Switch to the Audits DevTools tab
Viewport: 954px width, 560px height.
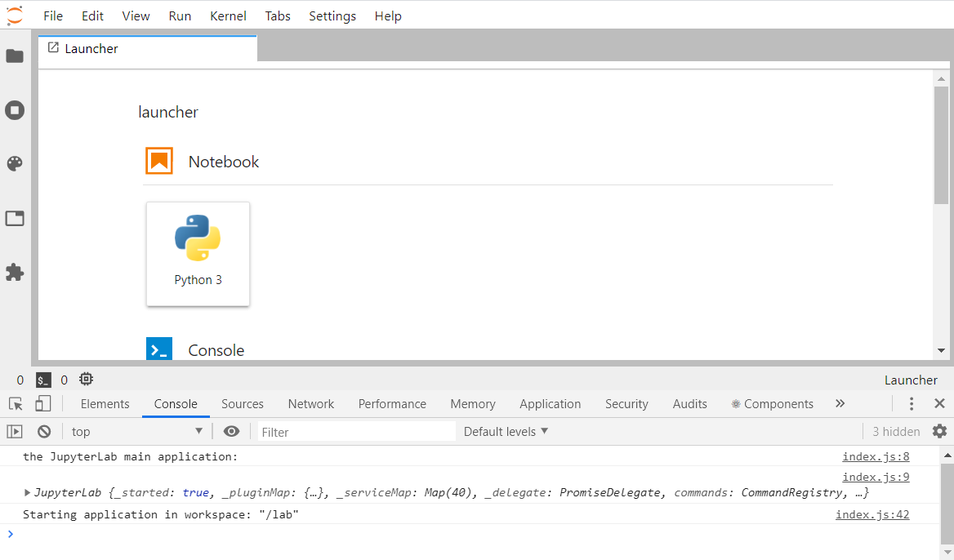pyautogui.click(x=690, y=404)
